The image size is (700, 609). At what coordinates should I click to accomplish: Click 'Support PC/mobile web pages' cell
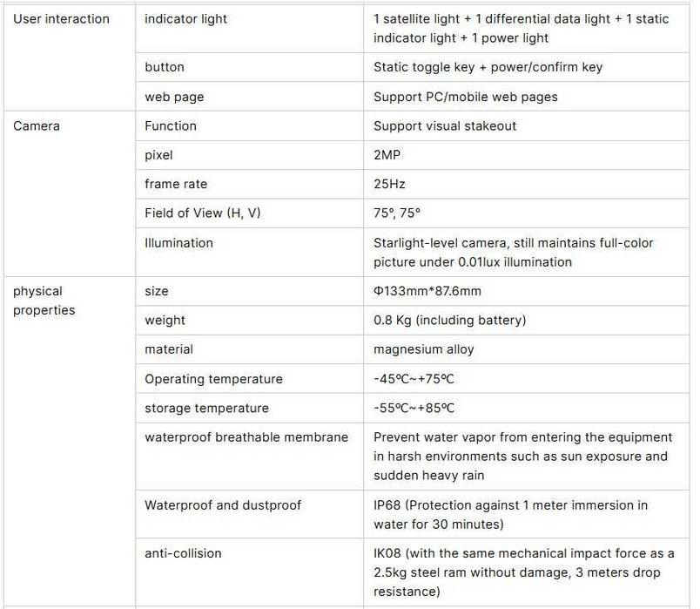[466, 97]
